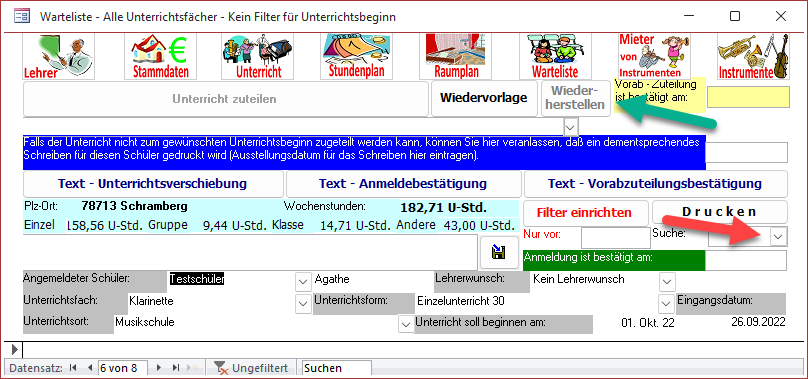Click the Nur vor input field
This screenshot has height=379, width=808.
[616, 238]
